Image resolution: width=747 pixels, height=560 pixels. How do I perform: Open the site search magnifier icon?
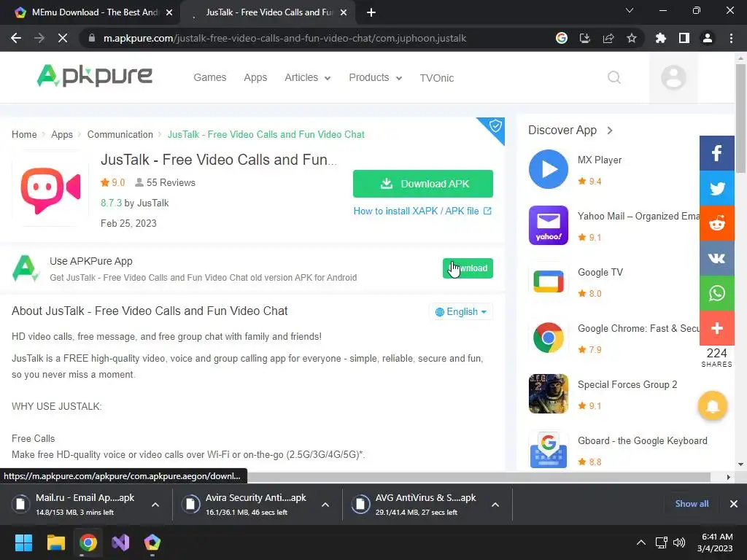pos(614,77)
